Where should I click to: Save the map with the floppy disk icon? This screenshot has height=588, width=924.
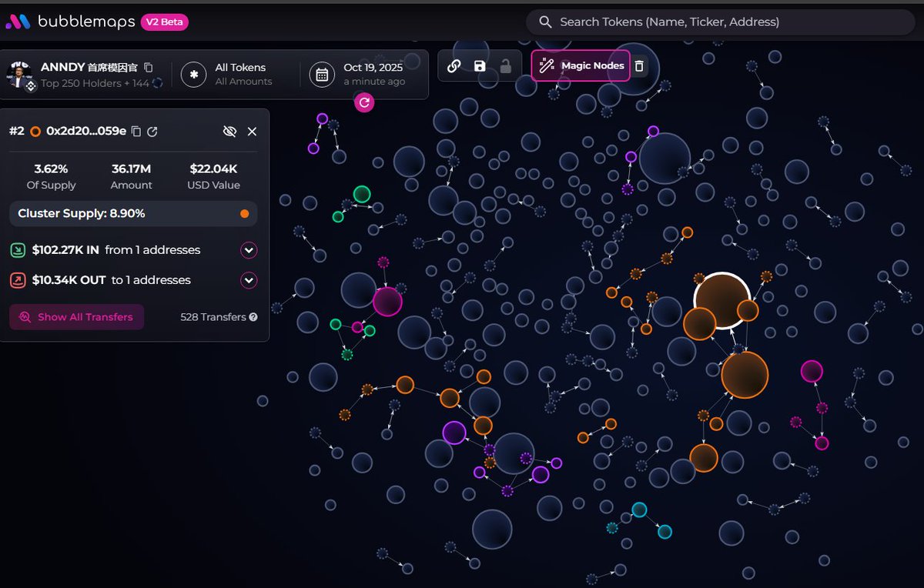pyautogui.click(x=480, y=66)
